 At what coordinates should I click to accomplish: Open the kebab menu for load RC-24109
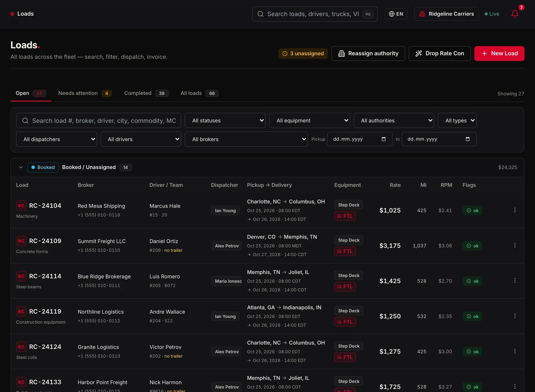[515, 245]
